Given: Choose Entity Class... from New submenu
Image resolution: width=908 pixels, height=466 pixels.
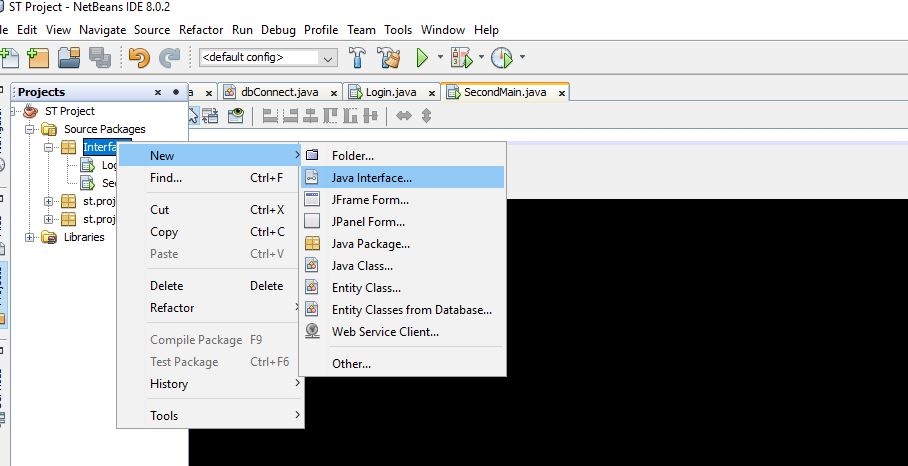Looking at the screenshot, I should [402, 288].
